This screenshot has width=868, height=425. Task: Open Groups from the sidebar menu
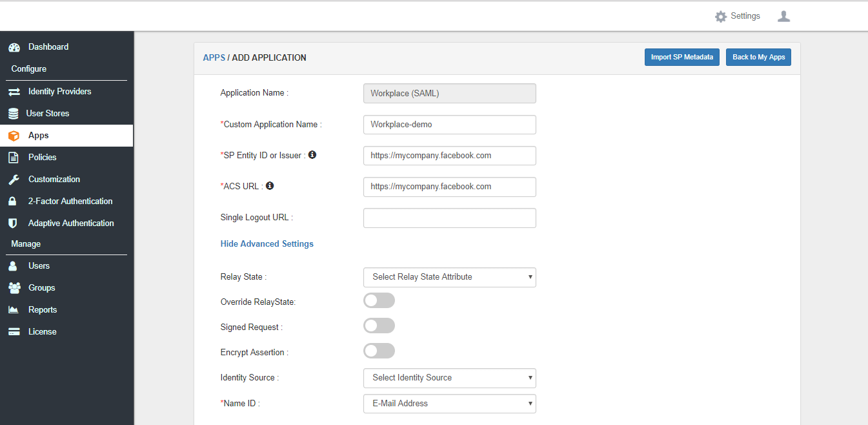coord(41,288)
